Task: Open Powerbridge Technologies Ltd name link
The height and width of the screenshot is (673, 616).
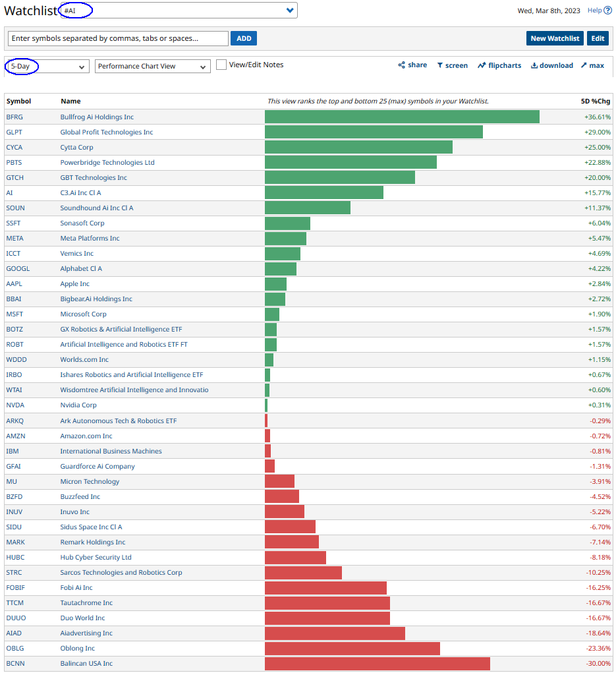Action: [107, 162]
